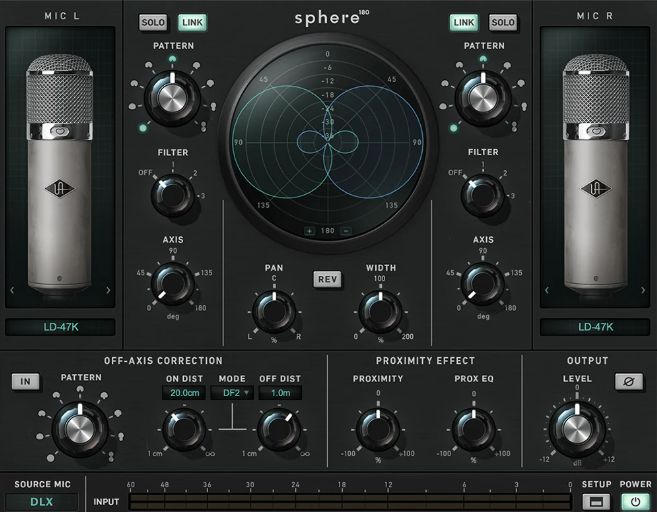
Task: Click the right AXIS knob
Action: click(x=483, y=284)
